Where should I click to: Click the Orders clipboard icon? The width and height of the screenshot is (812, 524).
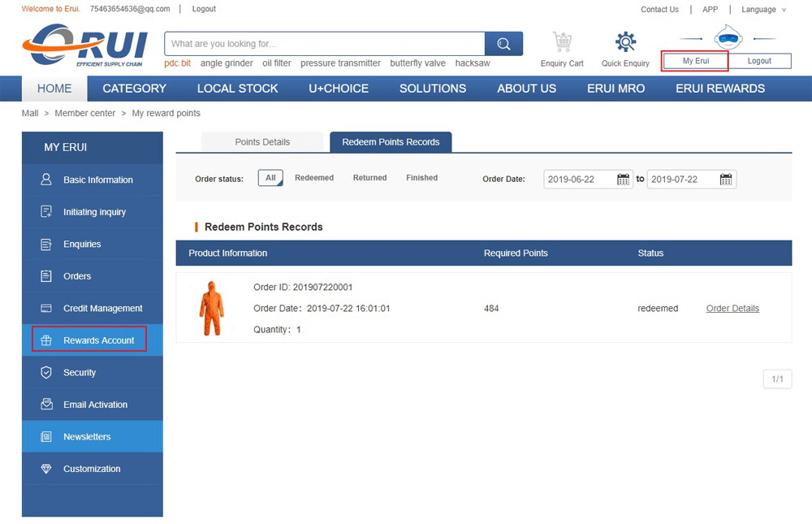pyautogui.click(x=46, y=275)
